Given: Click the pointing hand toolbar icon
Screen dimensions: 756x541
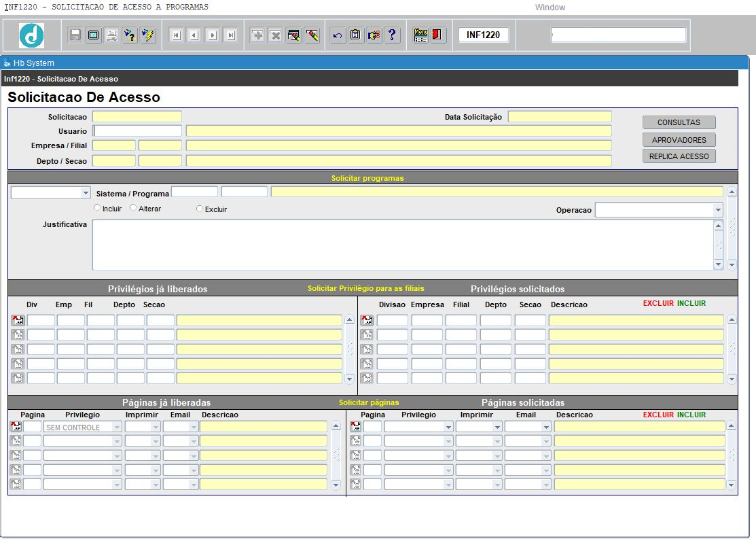Looking at the screenshot, I should (374, 35).
